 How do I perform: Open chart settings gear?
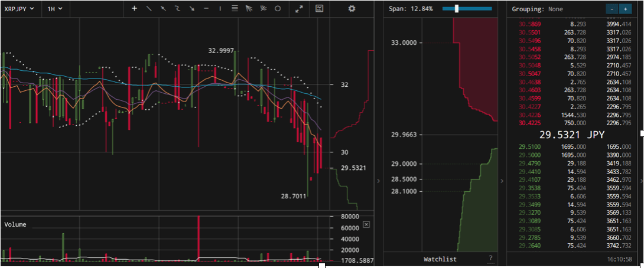[352, 8]
